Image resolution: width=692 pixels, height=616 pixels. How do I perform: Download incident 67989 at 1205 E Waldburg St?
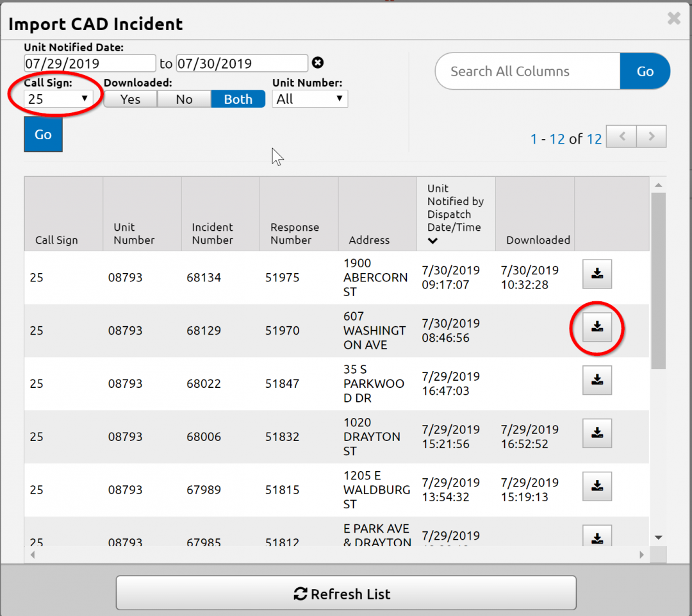coord(597,487)
